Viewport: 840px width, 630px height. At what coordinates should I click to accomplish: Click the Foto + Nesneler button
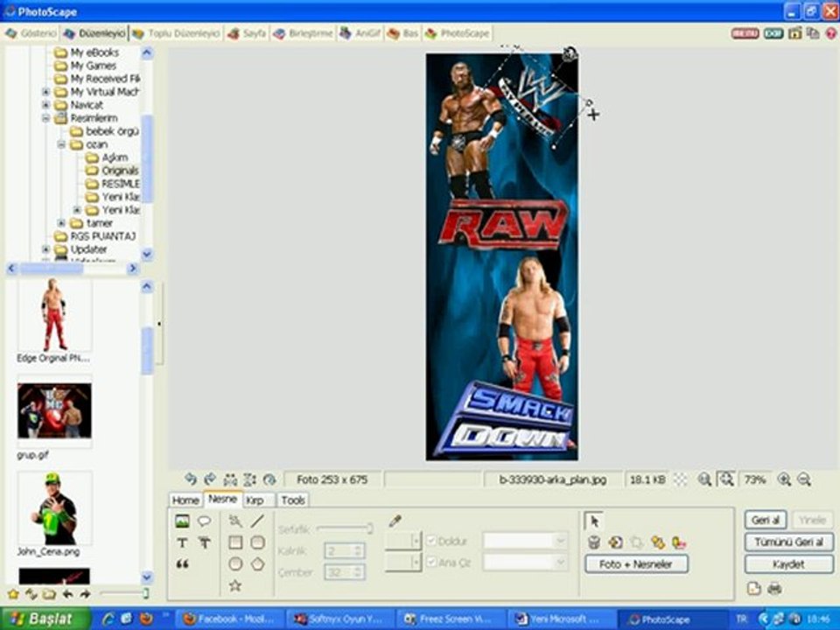pyautogui.click(x=636, y=564)
